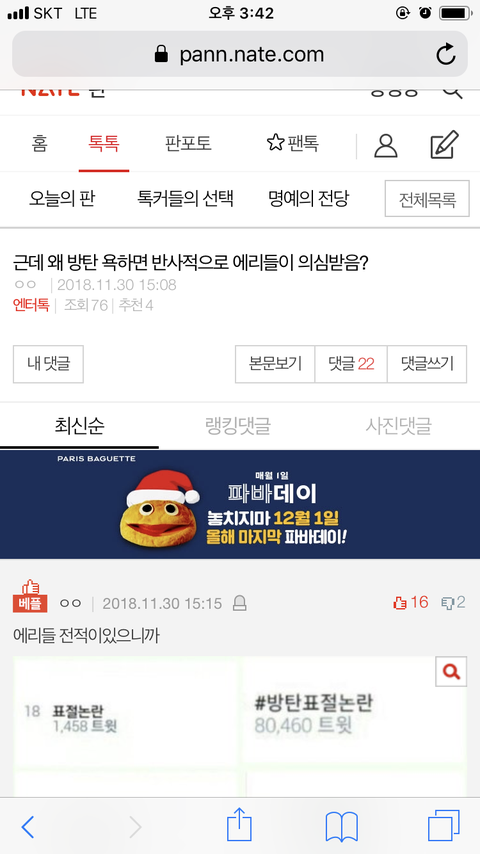Show Safari open tabs icon

tap(443, 826)
